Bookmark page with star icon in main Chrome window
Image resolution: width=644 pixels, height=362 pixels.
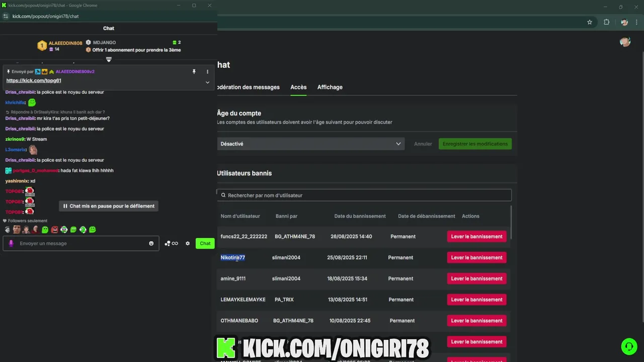point(590,22)
